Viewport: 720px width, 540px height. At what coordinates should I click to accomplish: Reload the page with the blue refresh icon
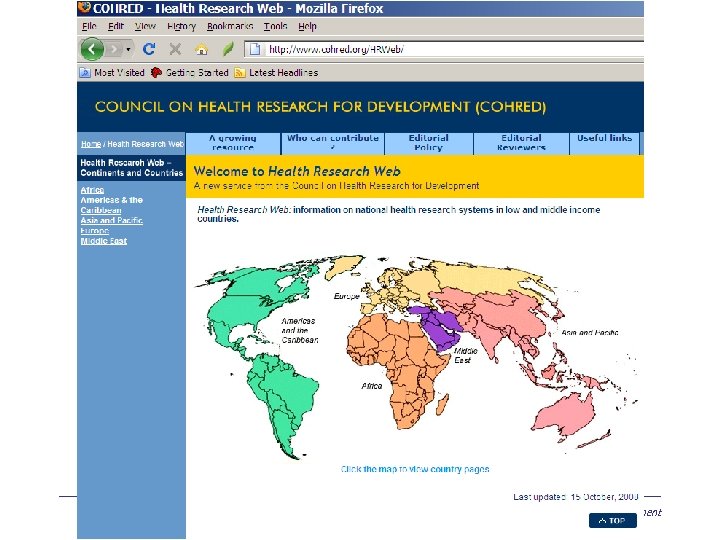point(149,49)
